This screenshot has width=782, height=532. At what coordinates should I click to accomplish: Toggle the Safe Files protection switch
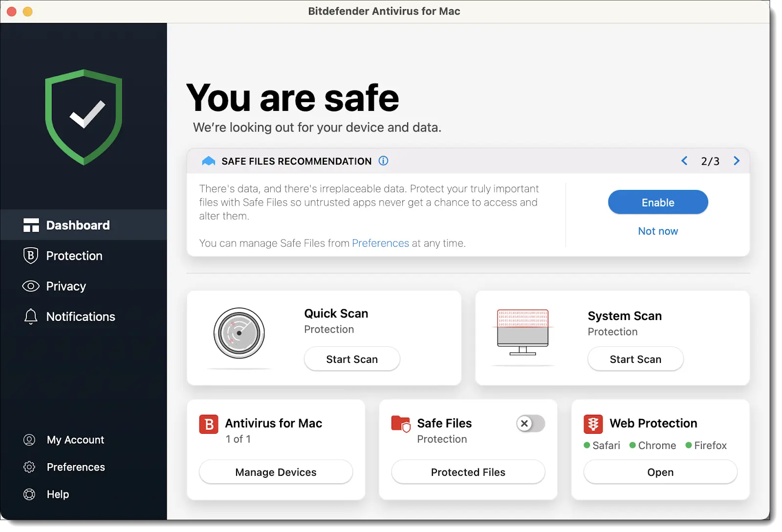(x=531, y=424)
